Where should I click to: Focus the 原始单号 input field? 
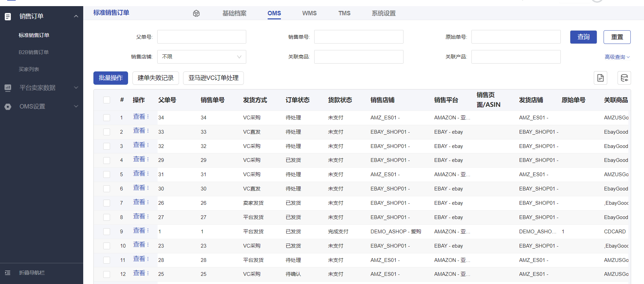pyautogui.click(x=516, y=37)
